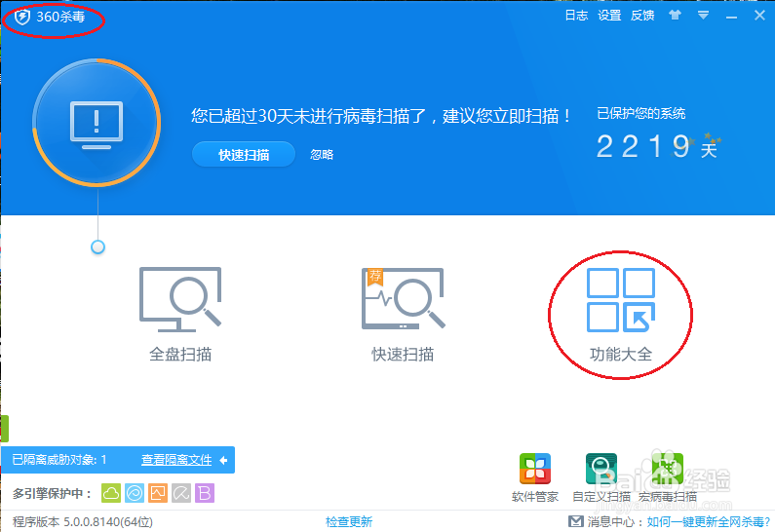Click the monitor warning status circle
The image size is (775, 532).
[x=97, y=123]
